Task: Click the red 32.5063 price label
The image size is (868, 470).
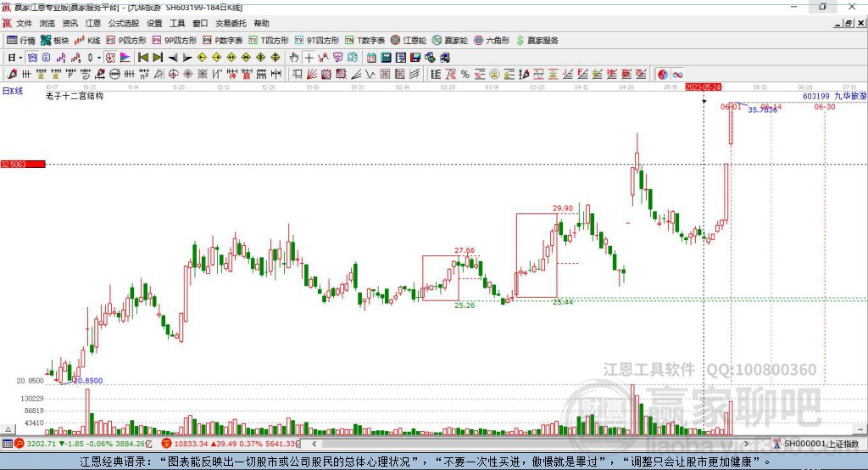Action: tap(22, 164)
